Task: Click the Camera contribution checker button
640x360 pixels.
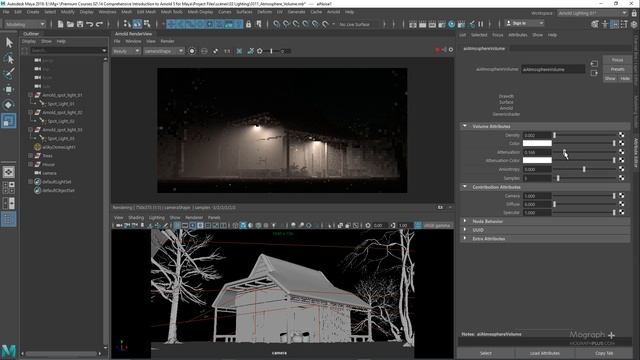Action: coord(621,196)
